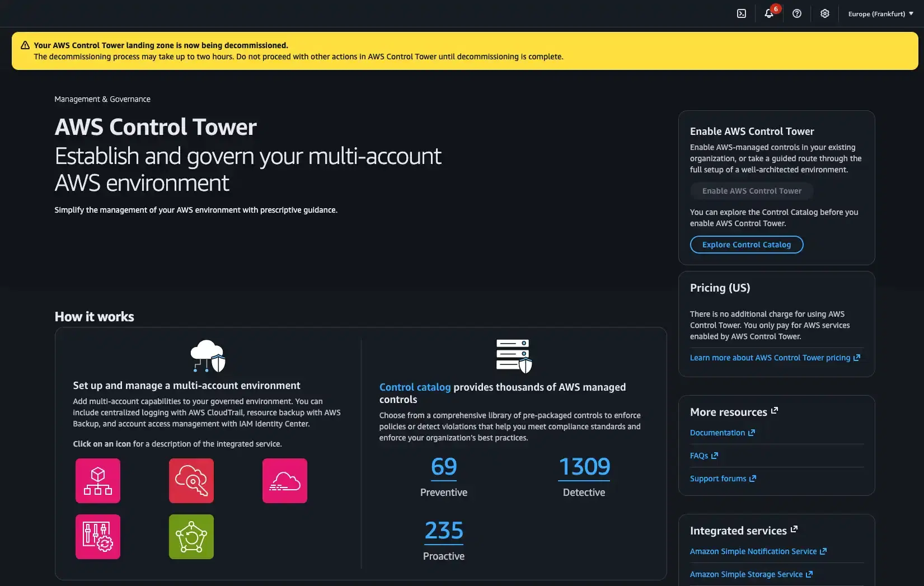Click the red cloud with key icon
924x586 pixels.
(191, 481)
